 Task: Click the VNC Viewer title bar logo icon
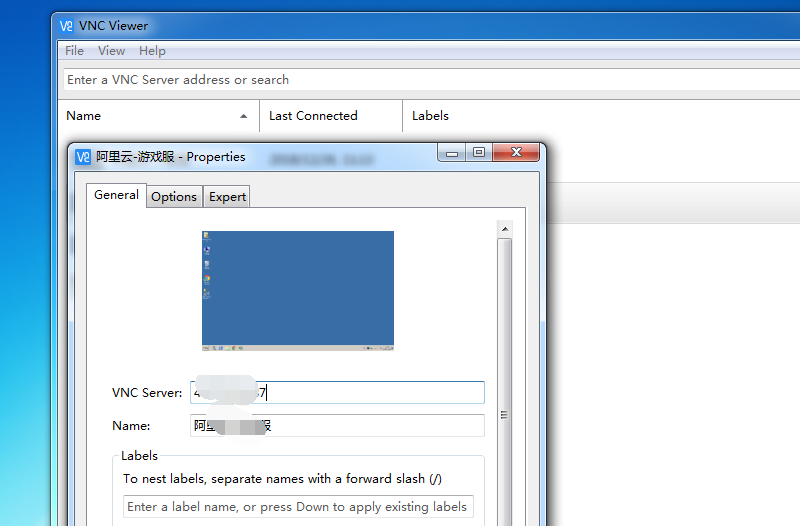click(x=66, y=26)
